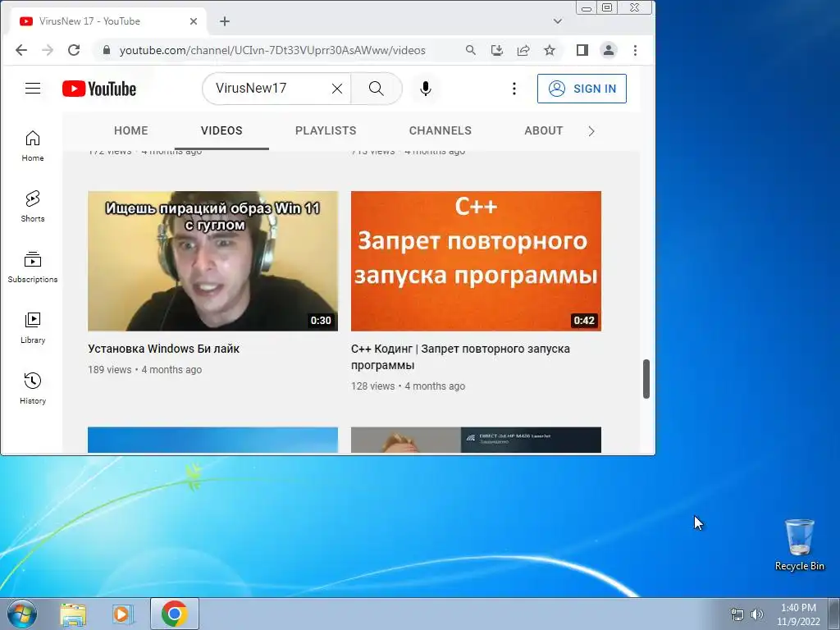The height and width of the screenshot is (630, 840).
Task: Open Windows Explorer from taskbar
Action: pos(73,614)
